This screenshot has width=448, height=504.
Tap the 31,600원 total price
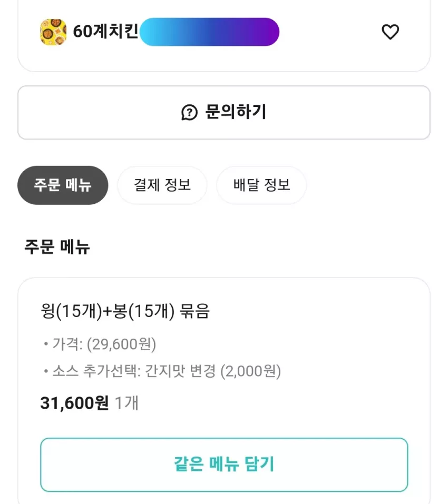[74, 403]
